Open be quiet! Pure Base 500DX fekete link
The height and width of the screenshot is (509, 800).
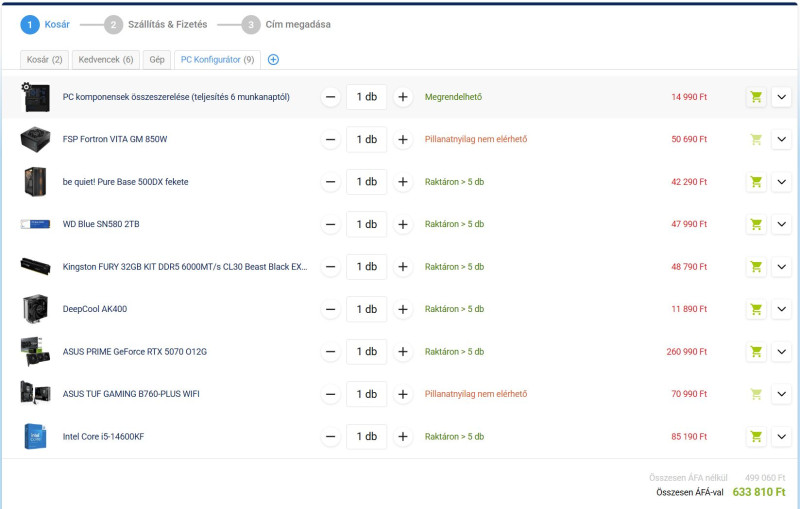click(x=126, y=182)
